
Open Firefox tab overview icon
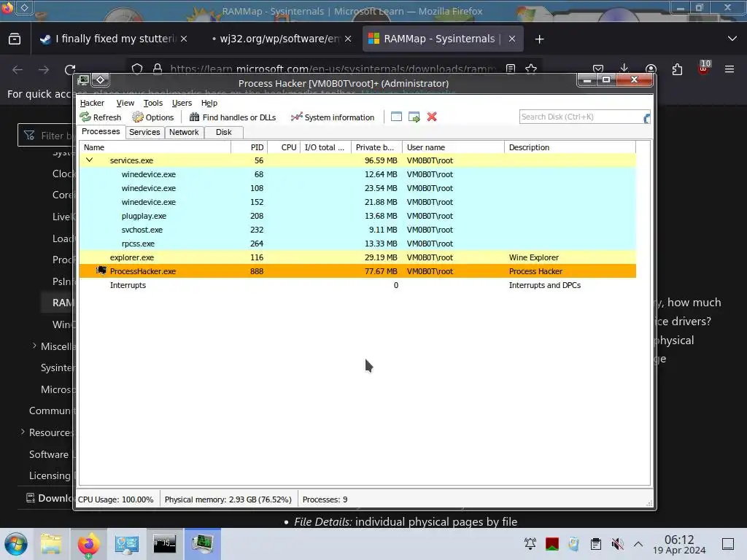point(15,39)
